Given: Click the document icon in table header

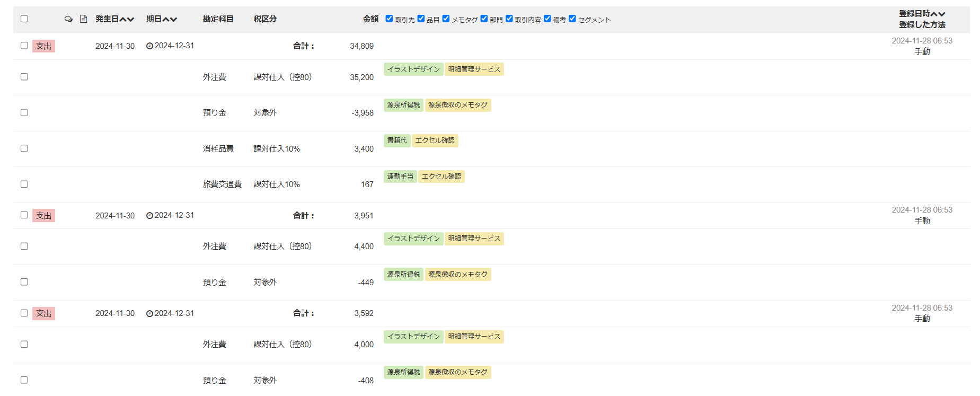Looking at the screenshot, I should tap(83, 19).
